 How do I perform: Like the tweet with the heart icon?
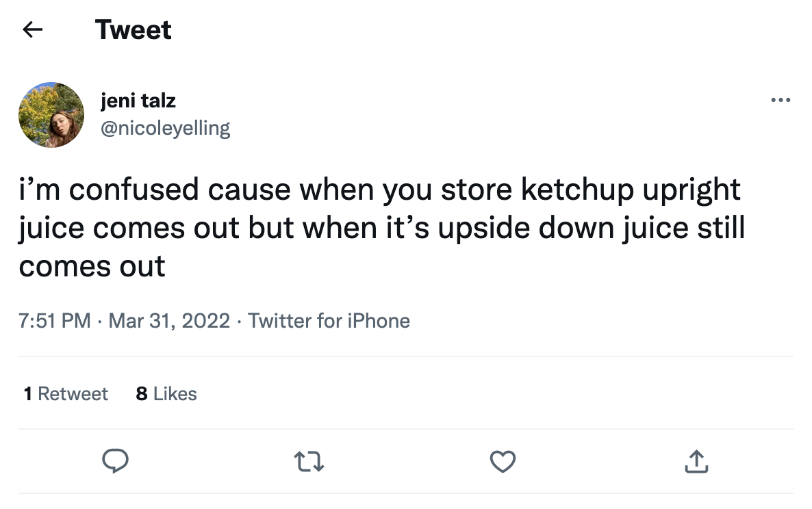[x=503, y=462]
